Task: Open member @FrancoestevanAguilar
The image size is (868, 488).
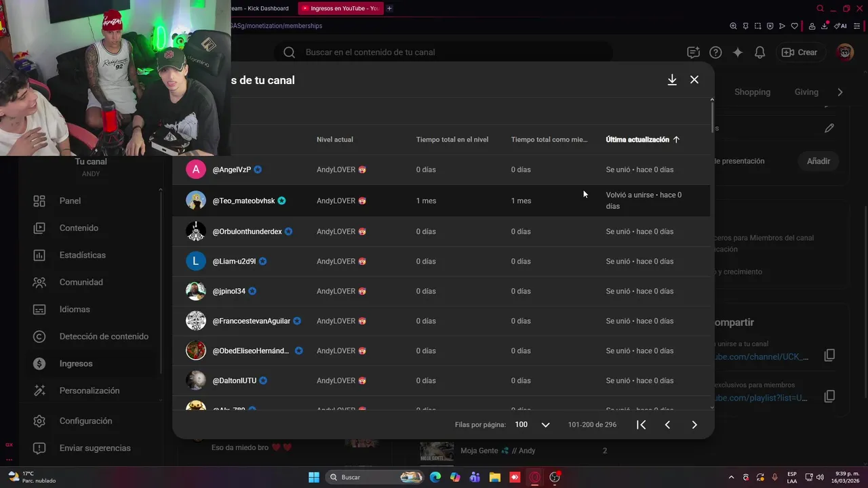Action: (x=251, y=321)
